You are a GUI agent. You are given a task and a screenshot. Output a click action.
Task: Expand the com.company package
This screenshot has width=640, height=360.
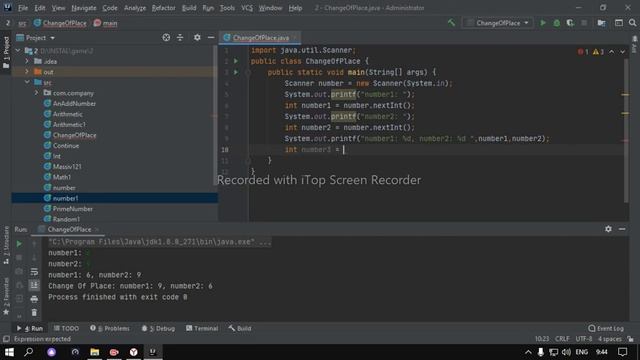point(36,93)
